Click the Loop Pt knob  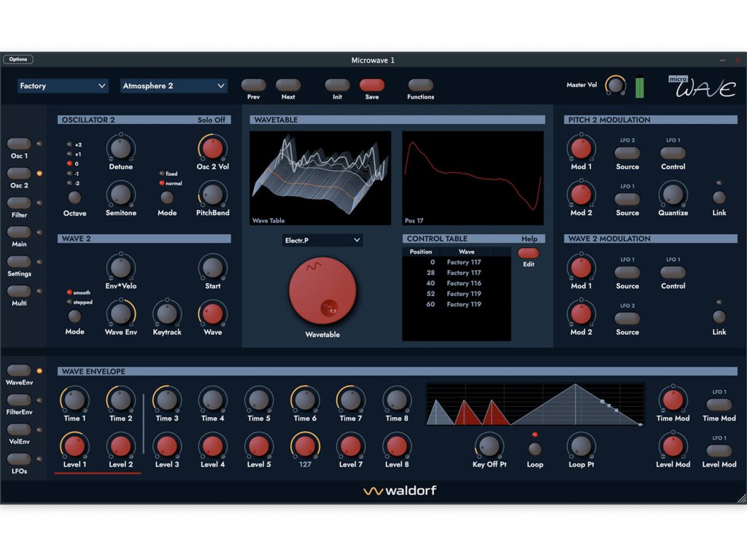[x=581, y=446]
